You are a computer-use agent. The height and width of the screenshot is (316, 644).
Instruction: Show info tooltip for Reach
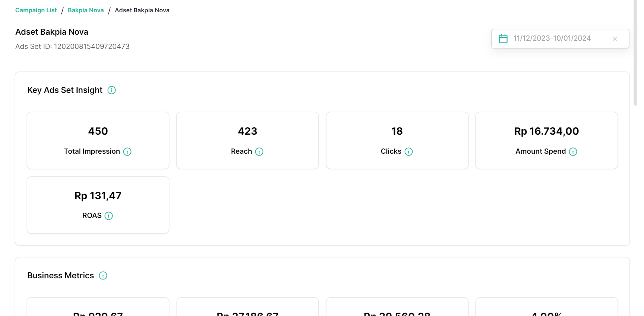[x=259, y=151]
